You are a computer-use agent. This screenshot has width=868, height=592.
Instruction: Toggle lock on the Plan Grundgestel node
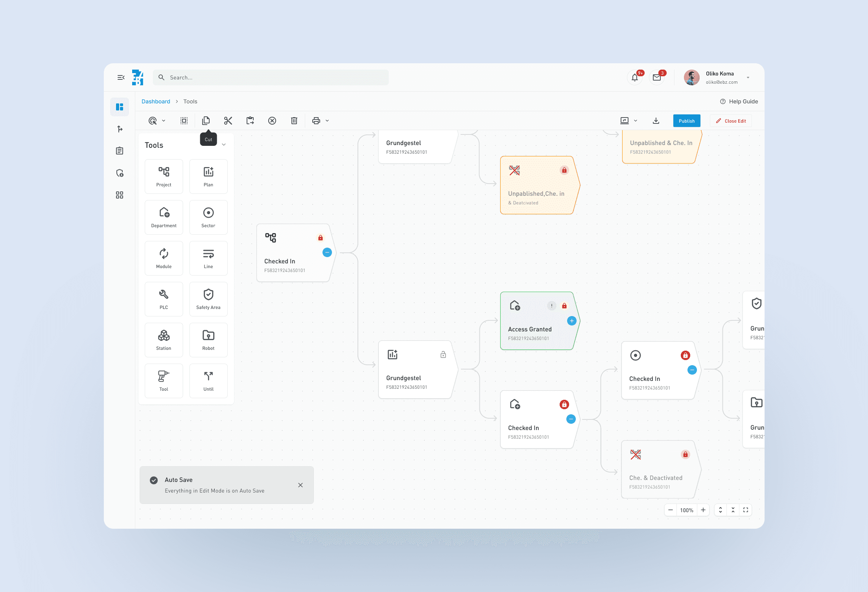click(x=443, y=355)
